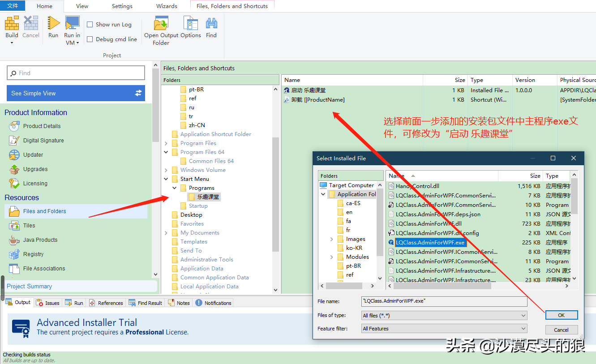Toggle the simple view switch icon

(x=138, y=93)
